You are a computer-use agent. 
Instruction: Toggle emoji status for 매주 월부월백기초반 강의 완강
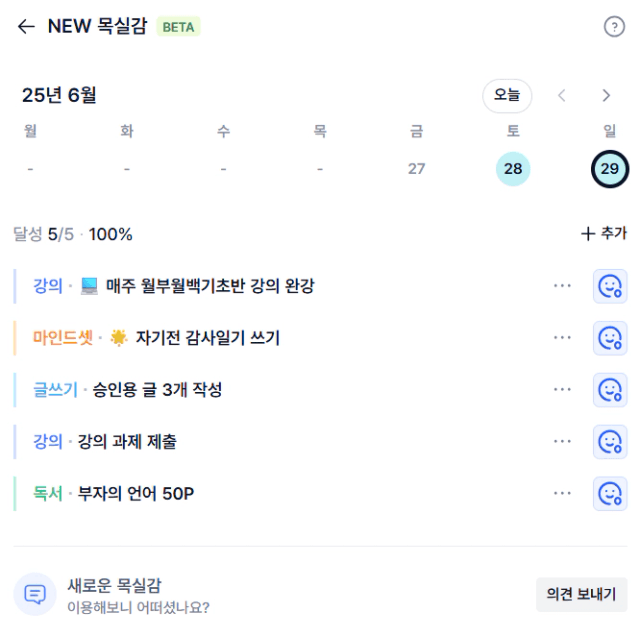tap(610, 286)
